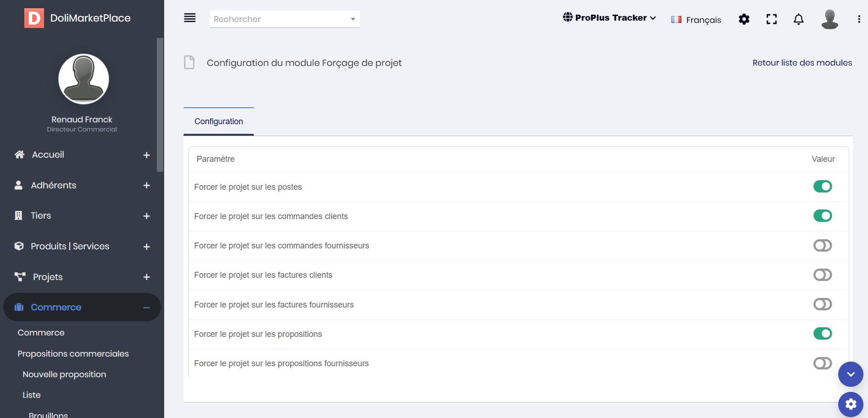Viewport: 868px width, 418px height.
Task: Collapse the Commerce sidebar section
Action: click(146, 308)
